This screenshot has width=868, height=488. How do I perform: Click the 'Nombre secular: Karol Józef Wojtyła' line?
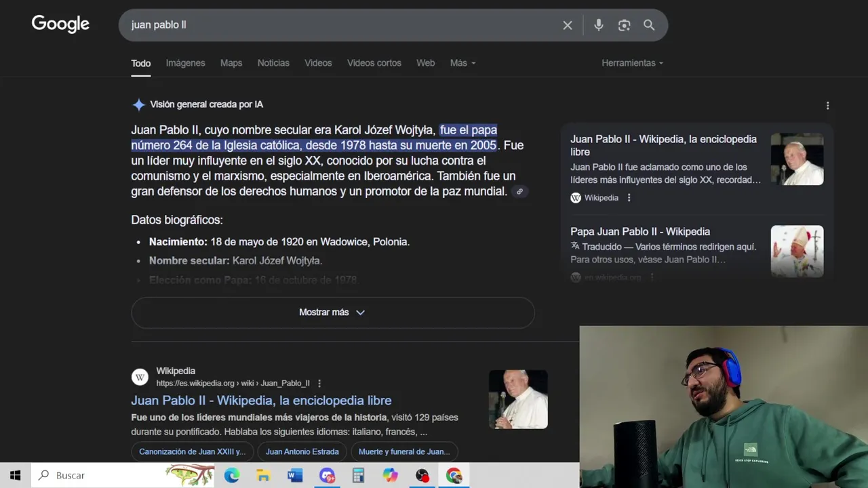click(x=235, y=261)
